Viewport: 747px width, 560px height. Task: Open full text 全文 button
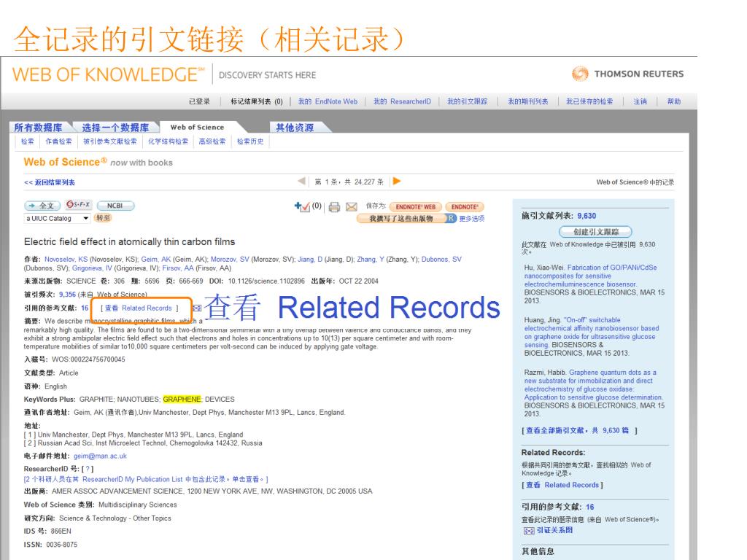(x=42, y=206)
